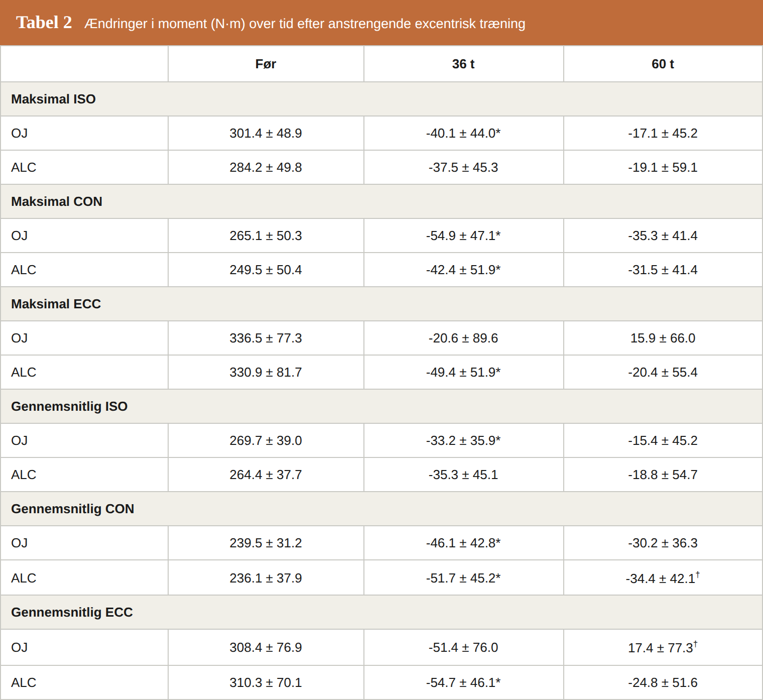This screenshot has height=700, width=763.
Task: Select the '36 t' column header
Action: [463, 64]
